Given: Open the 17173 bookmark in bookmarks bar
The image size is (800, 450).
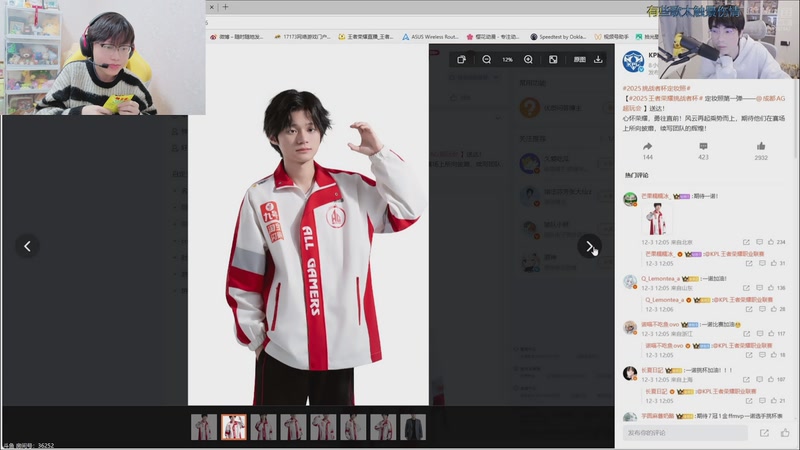Looking at the screenshot, I should click(302, 37).
